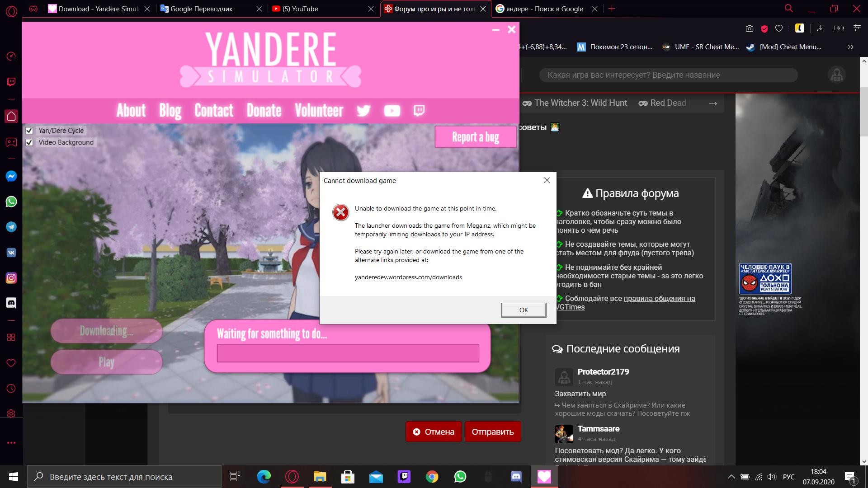
Task: Click the Blog navigation link
Action: (x=170, y=110)
